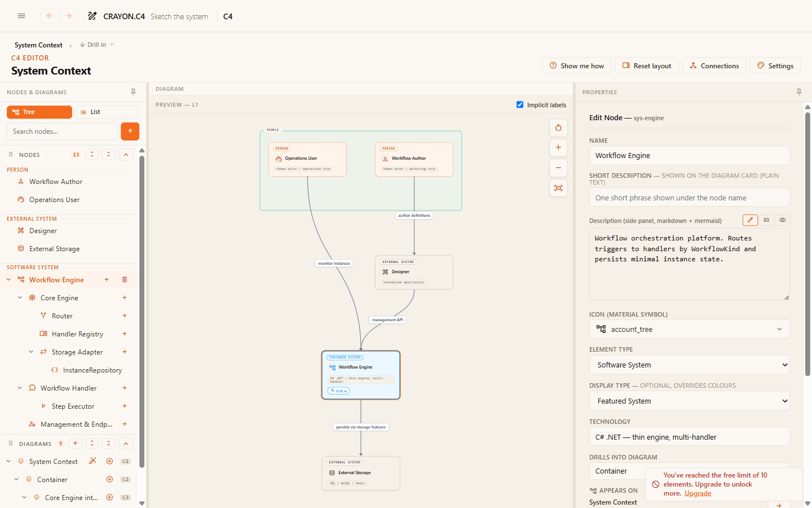Add child under Workflow Handler
This screenshot has height=508, width=812.
pyautogui.click(x=125, y=388)
